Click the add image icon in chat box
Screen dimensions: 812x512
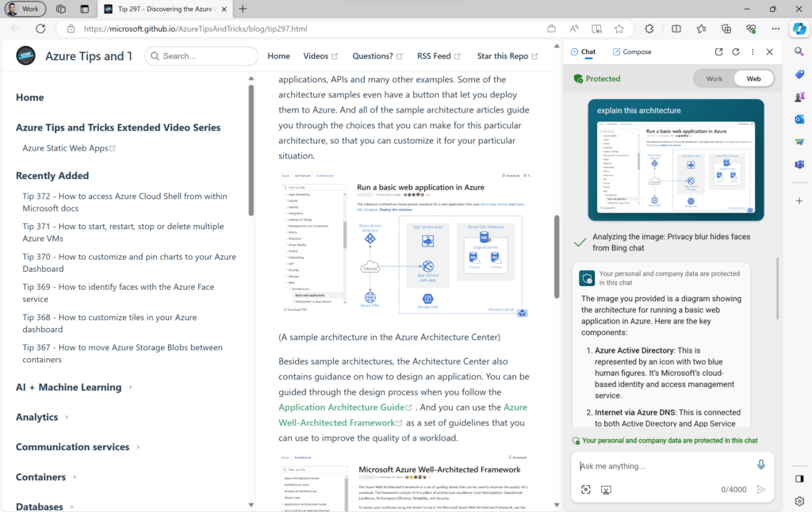click(586, 490)
